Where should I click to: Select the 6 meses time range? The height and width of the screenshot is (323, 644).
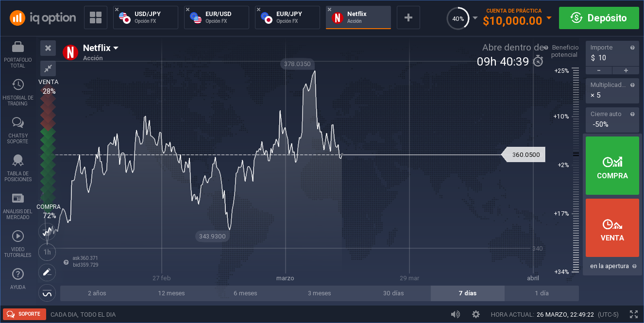[x=245, y=293]
